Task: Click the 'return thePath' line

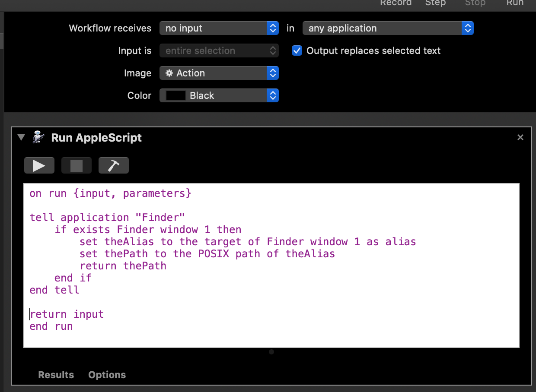Action: click(x=123, y=266)
